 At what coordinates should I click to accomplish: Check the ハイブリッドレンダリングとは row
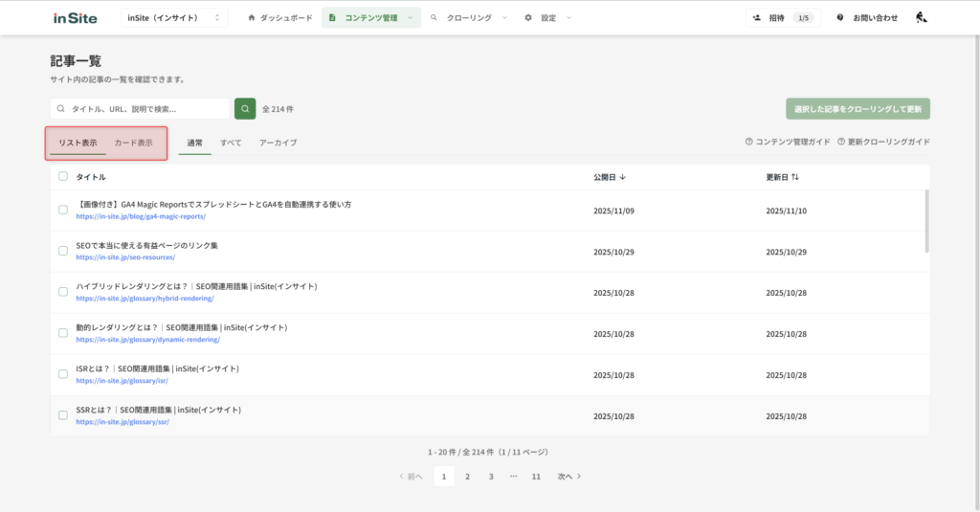[x=63, y=292]
